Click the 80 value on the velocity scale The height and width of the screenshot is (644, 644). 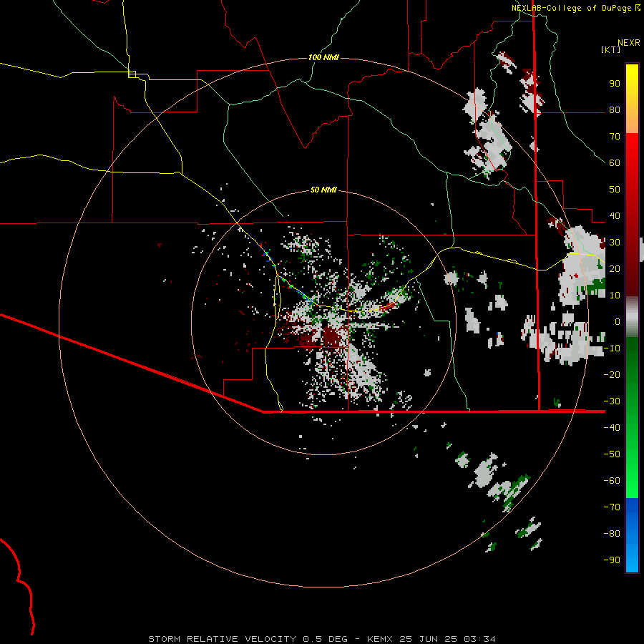click(615, 110)
